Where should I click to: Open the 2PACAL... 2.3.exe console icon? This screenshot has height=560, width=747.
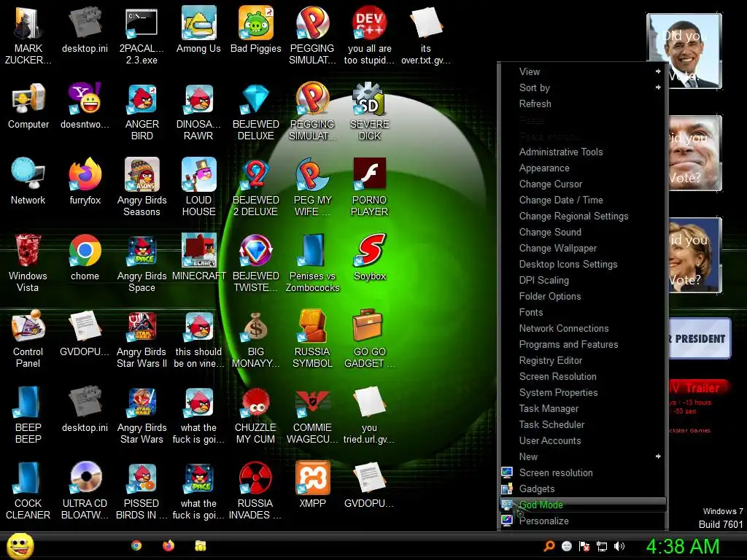click(x=142, y=35)
